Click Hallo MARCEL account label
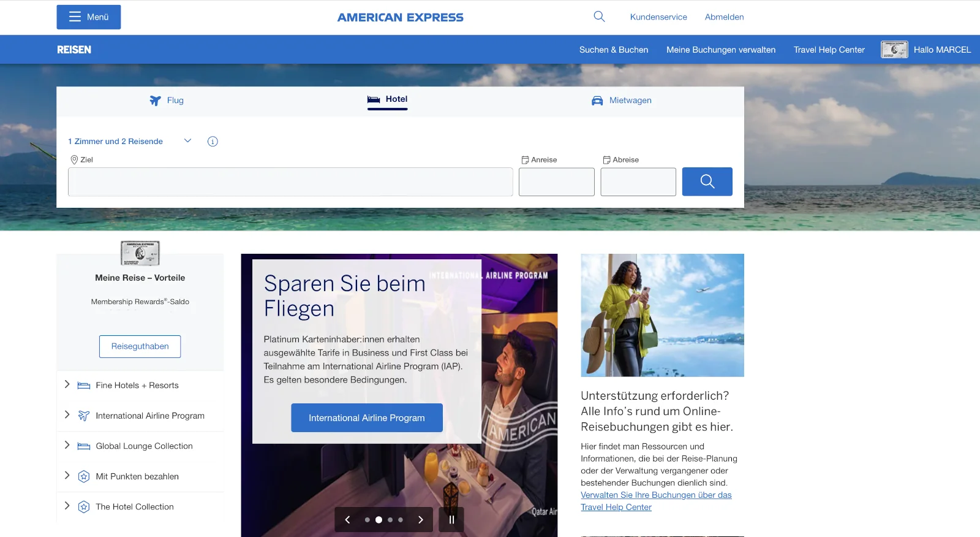980x537 pixels. [942, 50]
